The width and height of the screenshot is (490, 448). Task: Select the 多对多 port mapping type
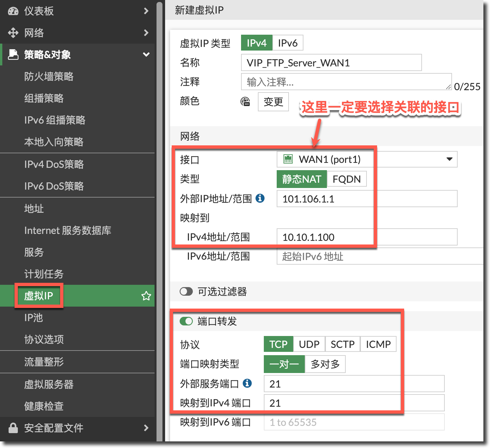325,364
